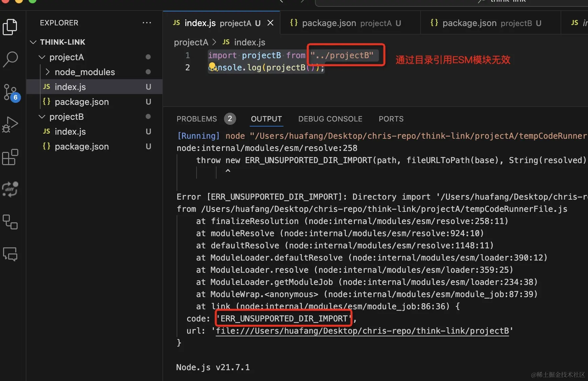Switch to package.json projectA editor tab
The width and height of the screenshot is (588, 381).
coord(350,23)
